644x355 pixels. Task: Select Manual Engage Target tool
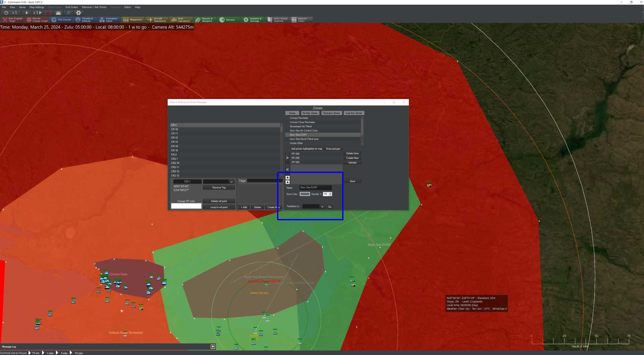pyautogui.click(x=37, y=20)
